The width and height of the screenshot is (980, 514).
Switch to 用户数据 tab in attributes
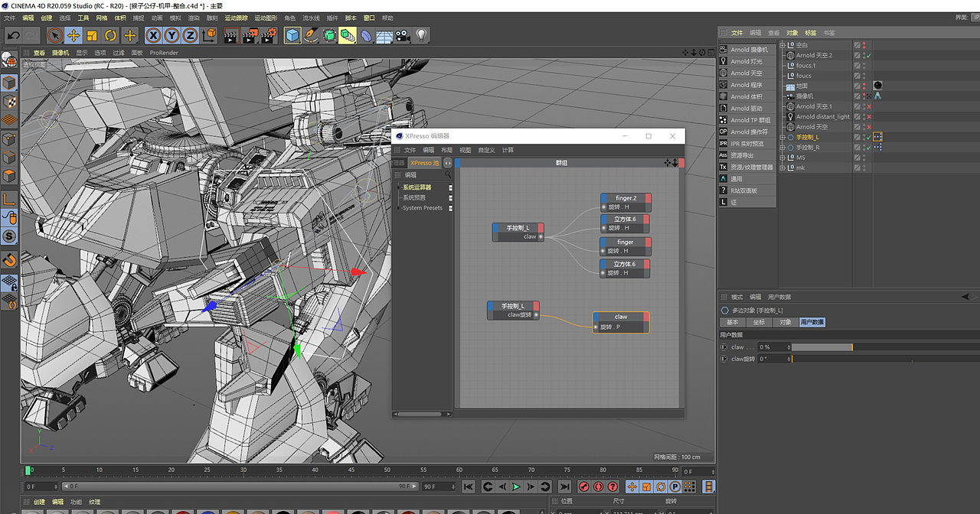pos(812,322)
